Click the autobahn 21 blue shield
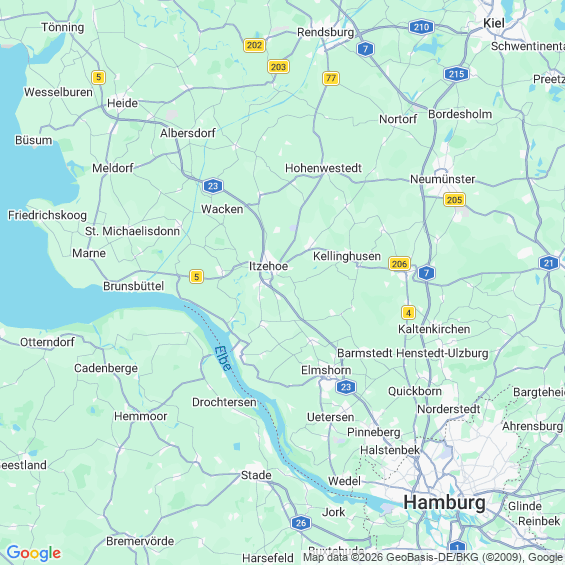This screenshot has height=565, width=565. pyautogui.click(x=549, y=263)
